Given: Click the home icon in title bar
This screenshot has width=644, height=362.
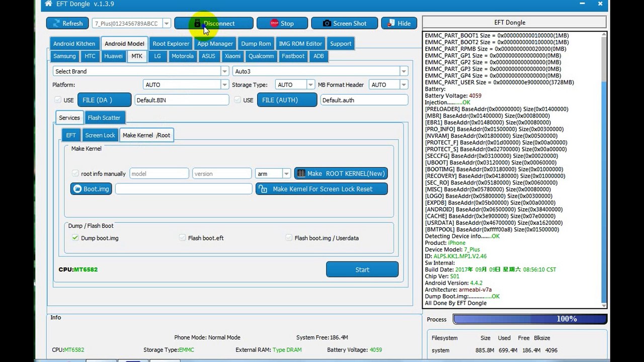Looking at the screenshot, I should tap(48, 4).
